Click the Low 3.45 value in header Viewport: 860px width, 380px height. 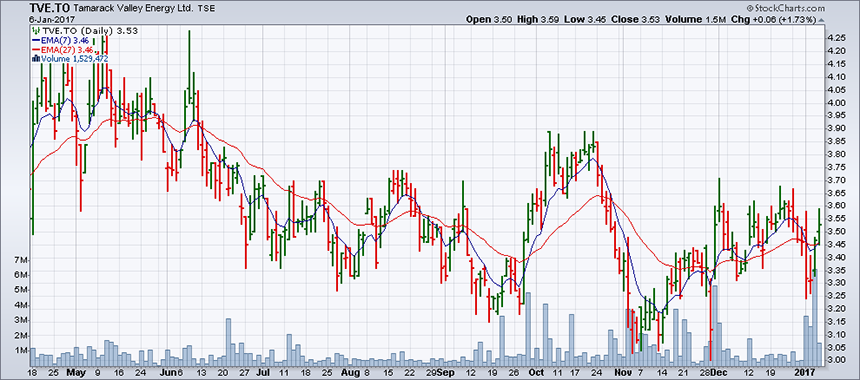(x=584, y=20)
